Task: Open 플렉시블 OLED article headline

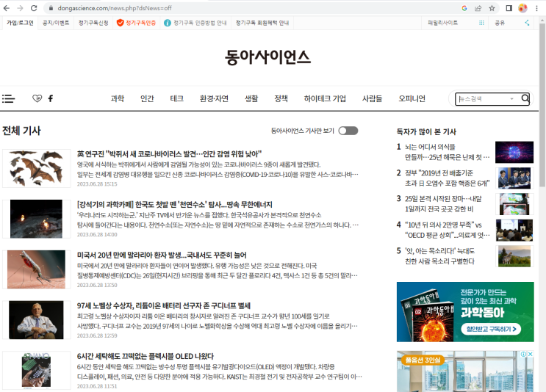Action: [146, 356]
